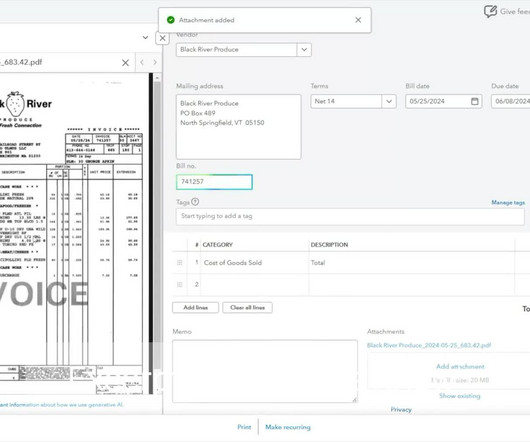Select the Total description cell
The image size is (530, 442).
pyautogui.click(x=412, y=263)
